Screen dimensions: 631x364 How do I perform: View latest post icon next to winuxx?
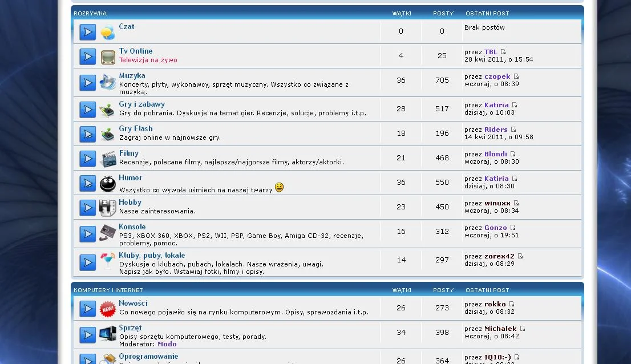(x=516, y=203)
